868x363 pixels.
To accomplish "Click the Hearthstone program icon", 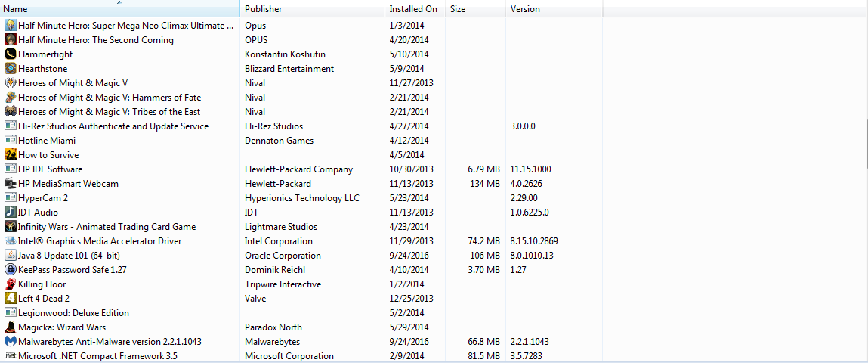I will (10, 69).
